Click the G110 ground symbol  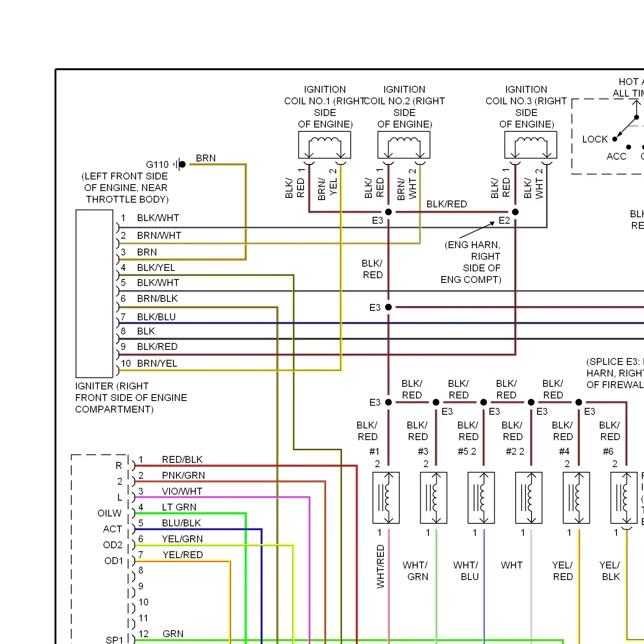tap(180, 164)
